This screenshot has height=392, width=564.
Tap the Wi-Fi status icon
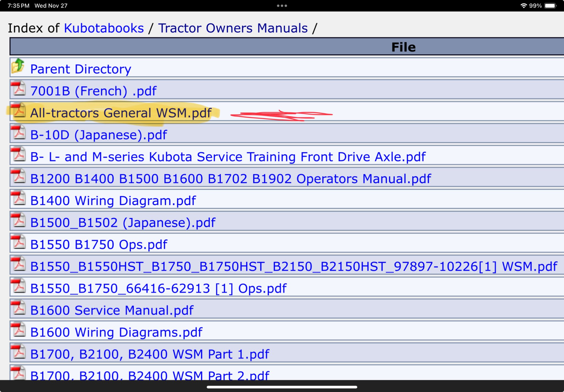tap(524, 6)
